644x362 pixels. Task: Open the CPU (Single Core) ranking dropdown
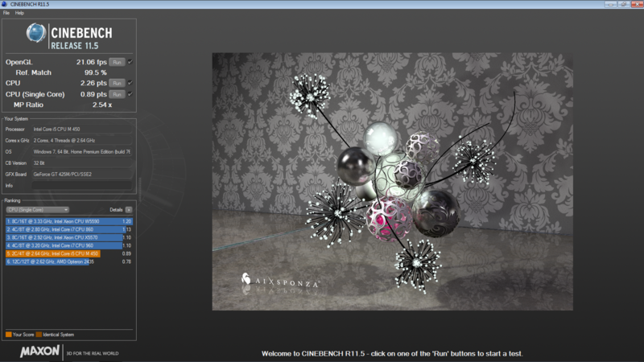pos(37,210)
